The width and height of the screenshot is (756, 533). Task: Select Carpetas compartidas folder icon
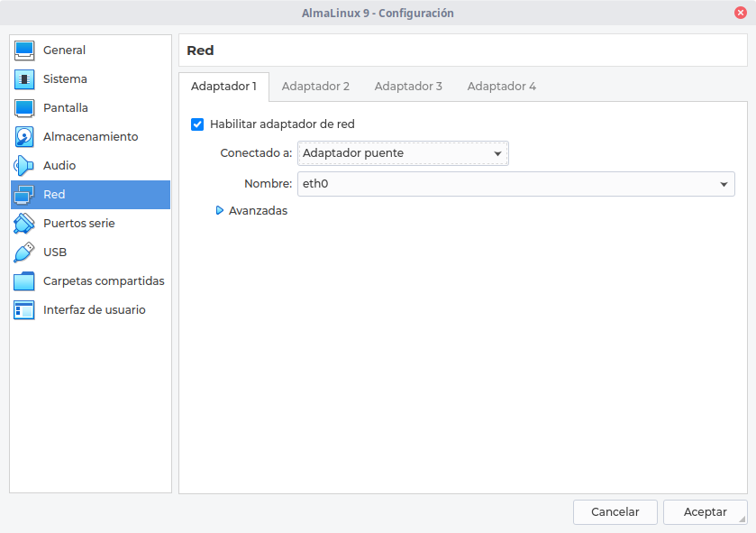pyautogui.click(x=24, y=281)
